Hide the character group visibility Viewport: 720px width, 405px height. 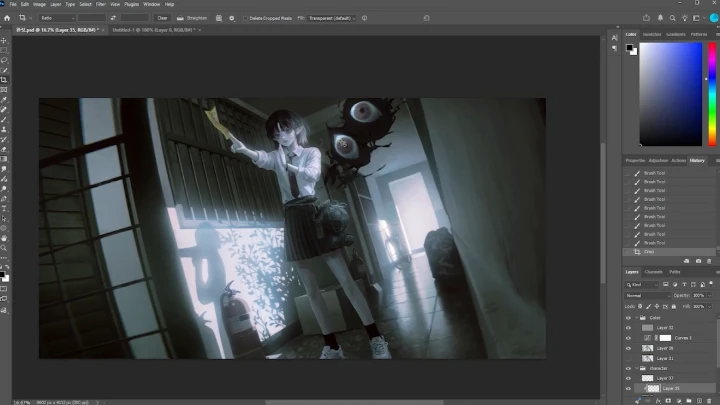pos(628,368)
